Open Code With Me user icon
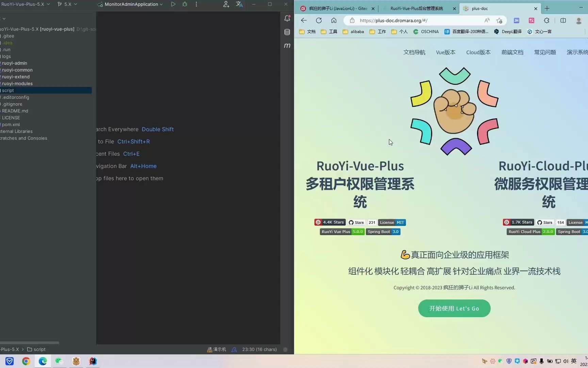 click(x=226, y=4)
